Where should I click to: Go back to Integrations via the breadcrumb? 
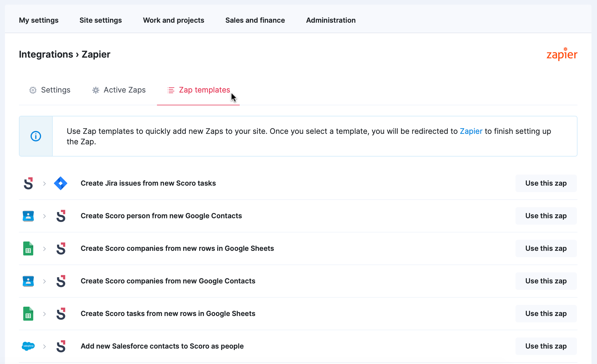46,54
